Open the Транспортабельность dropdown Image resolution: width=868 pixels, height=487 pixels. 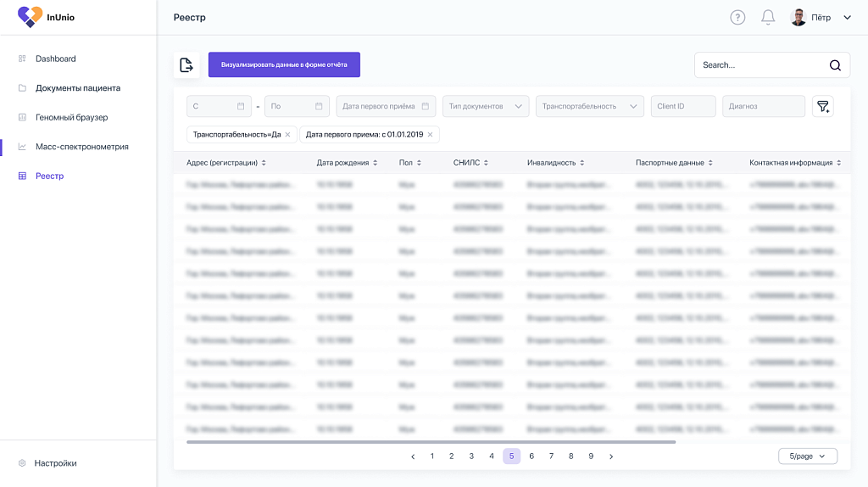590,106
